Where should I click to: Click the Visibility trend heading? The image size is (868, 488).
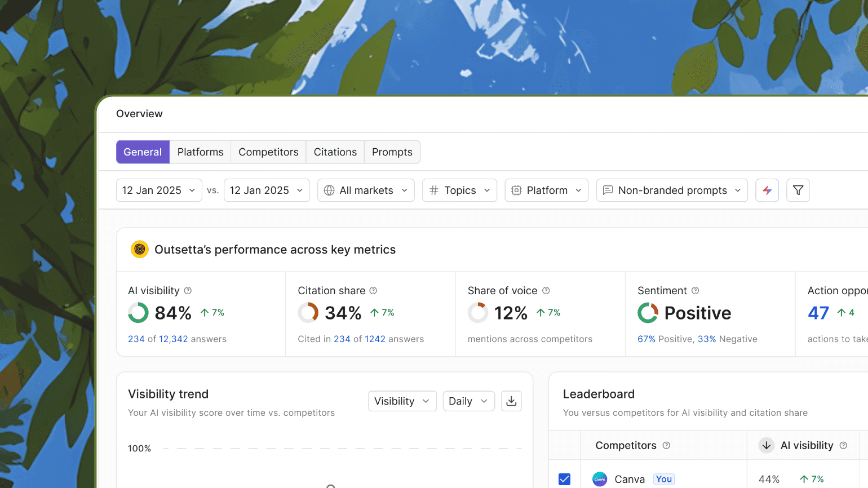coord(168,394)
